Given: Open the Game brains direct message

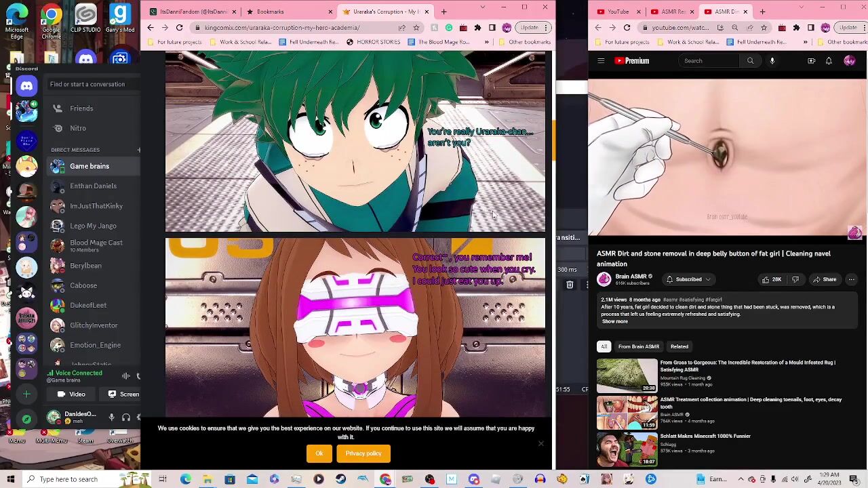Looking at the screenshot, I should pos(89,166).
